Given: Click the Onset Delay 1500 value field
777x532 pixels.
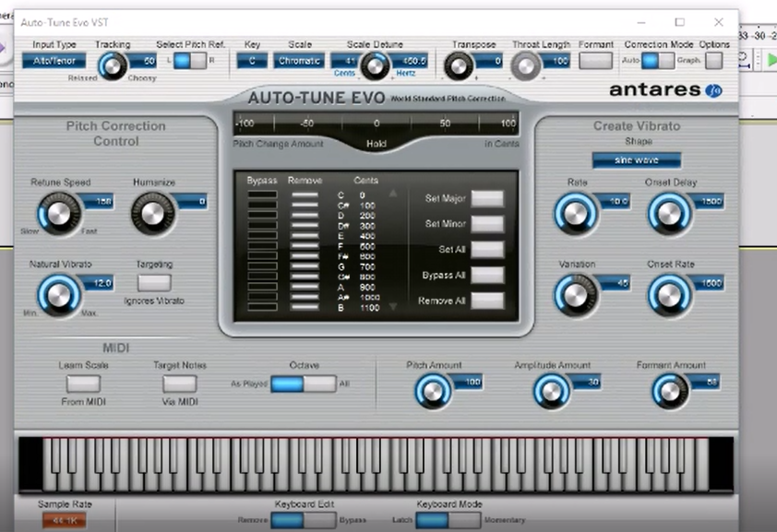Looking at the screenshot, I should point(708,201).
